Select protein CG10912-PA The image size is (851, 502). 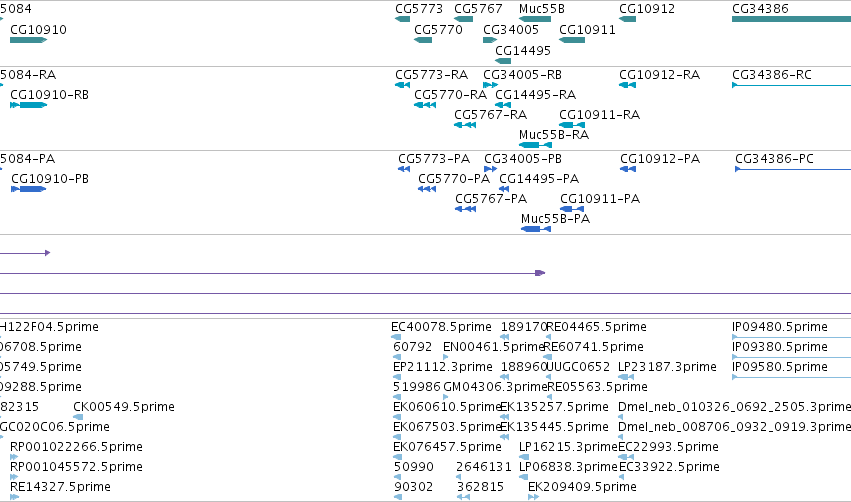pyautogui.click(x=628, y=169)
